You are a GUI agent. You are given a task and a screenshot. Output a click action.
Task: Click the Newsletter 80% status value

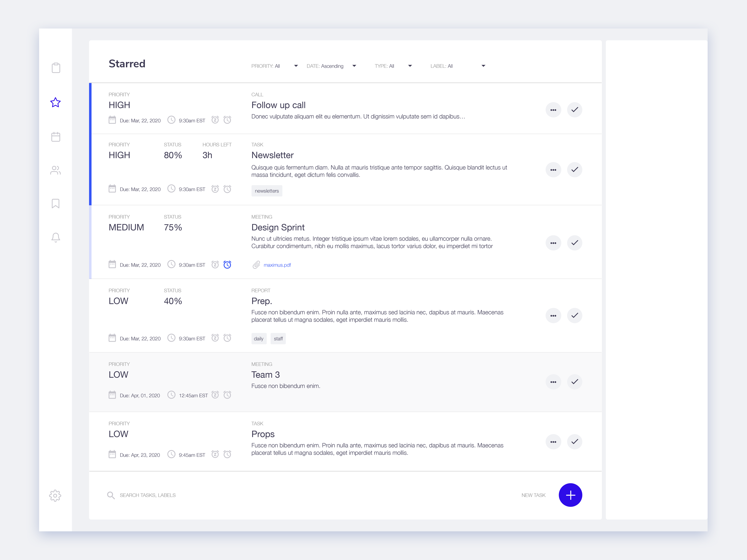[x=173, y=155]
